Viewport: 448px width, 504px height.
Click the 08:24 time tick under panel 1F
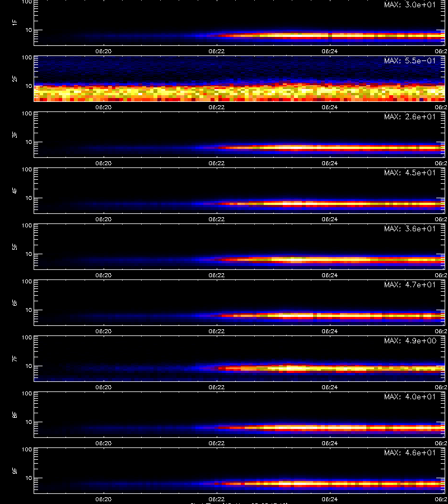(330, 52)
